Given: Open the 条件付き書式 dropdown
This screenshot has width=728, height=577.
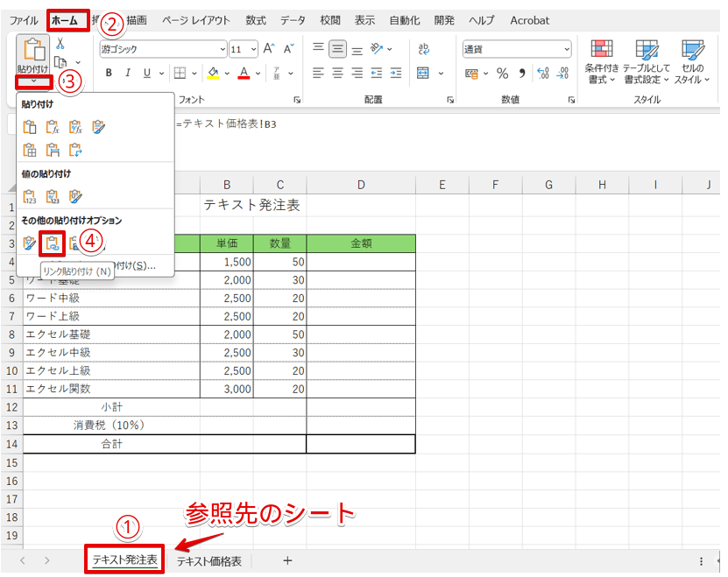Looking at the screenshot, I should pos(602,62).
